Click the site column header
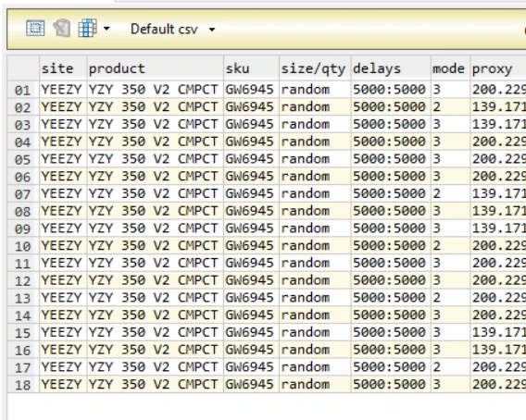The width and height of the screenshot is (526, 420). (63, 68)
